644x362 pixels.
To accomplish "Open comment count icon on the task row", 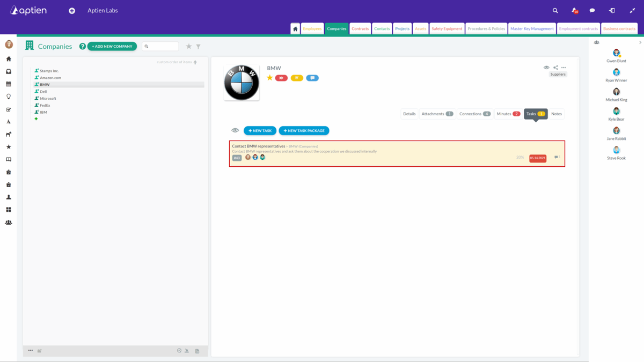I will click(x=557, y=157).
